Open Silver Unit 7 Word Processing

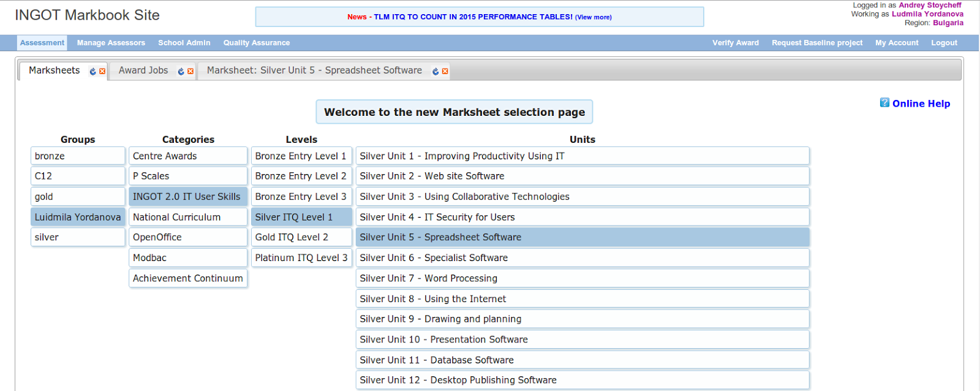[582, 278]
